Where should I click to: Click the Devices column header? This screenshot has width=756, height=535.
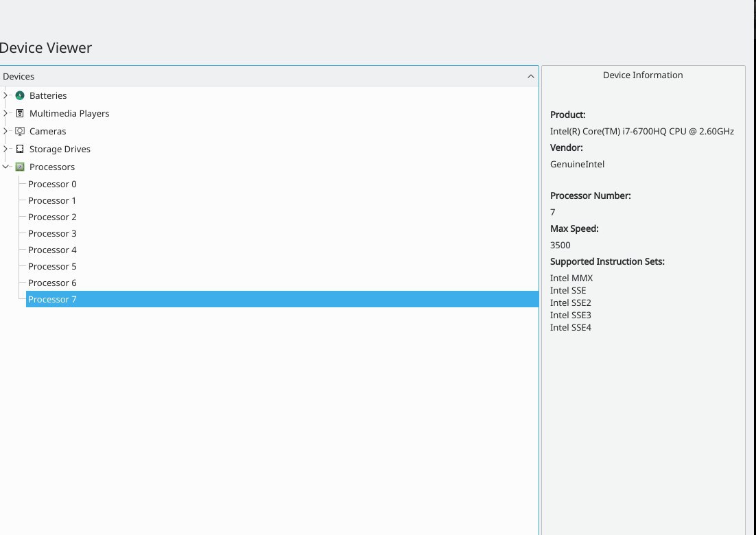[x=269, y=76]
